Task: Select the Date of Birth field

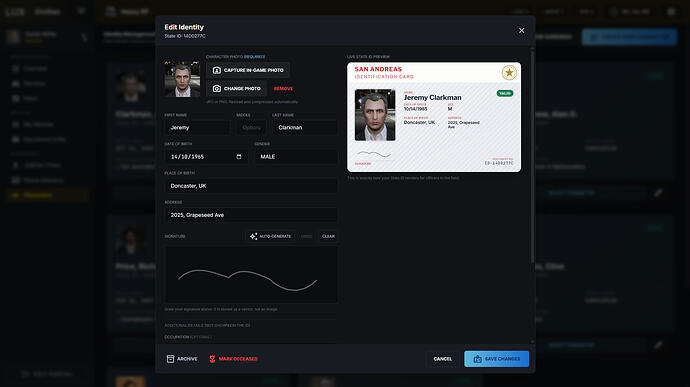Action: point(206,157)
